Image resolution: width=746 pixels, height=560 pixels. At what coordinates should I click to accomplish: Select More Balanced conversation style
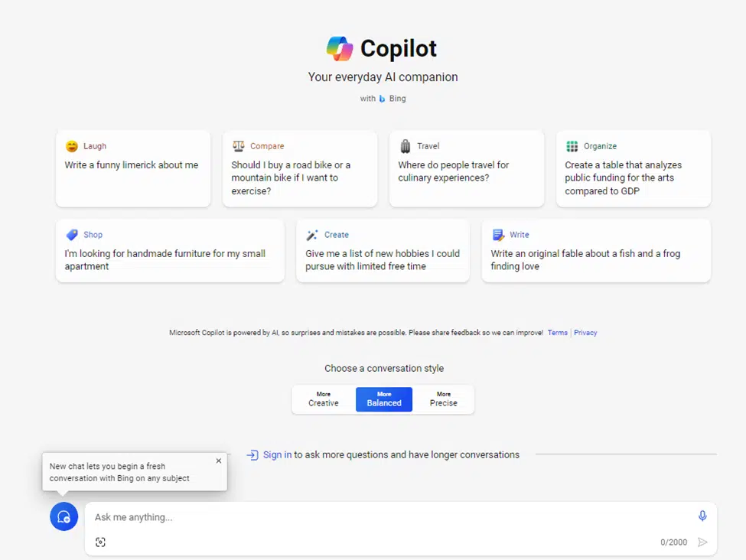[x=384, y=399]
